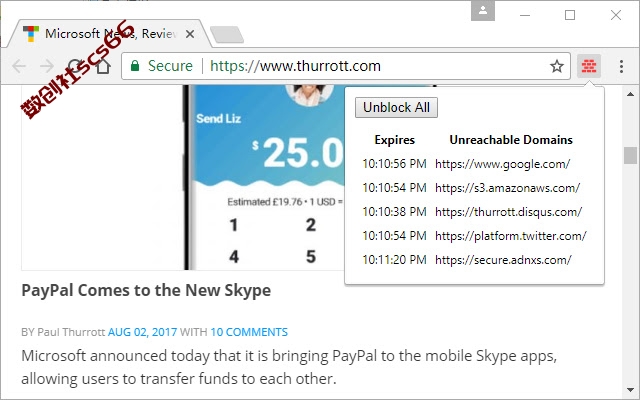Click the 10:10:38 PM expiry time
The image size is (640, 400).
pyautogui.click(x=394, y=212)
